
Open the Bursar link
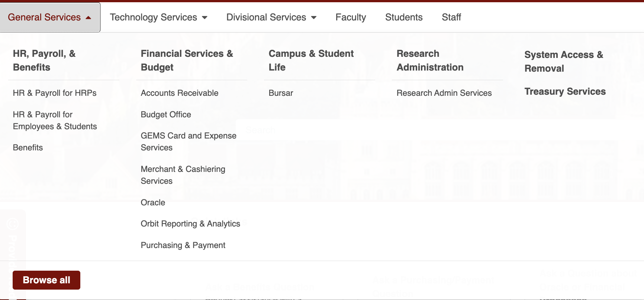point(281,93)
